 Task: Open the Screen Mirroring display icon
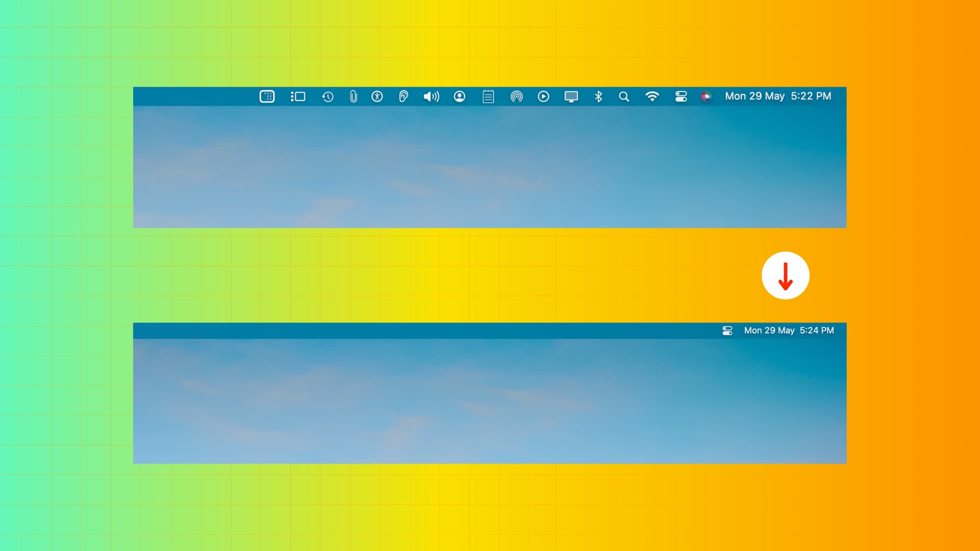(x=571, y=96)
